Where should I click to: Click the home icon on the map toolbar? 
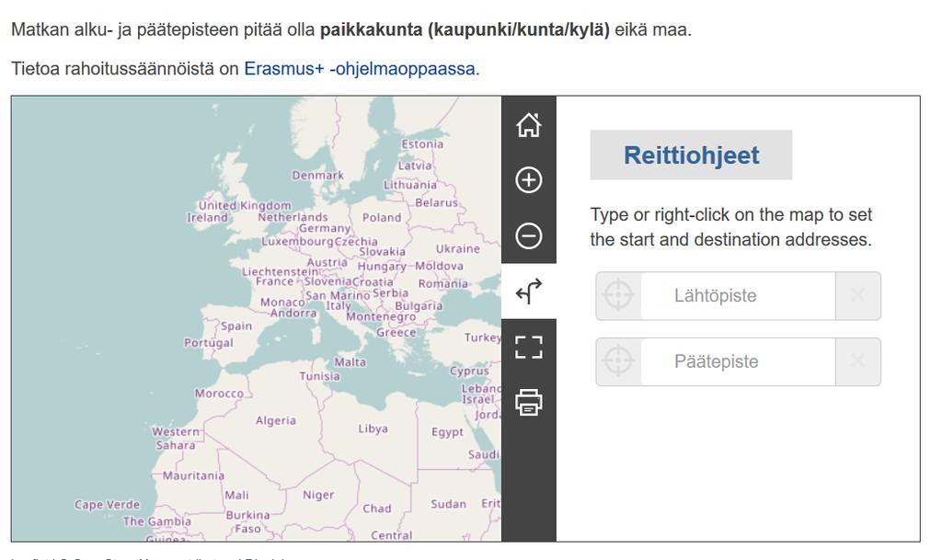529,125
